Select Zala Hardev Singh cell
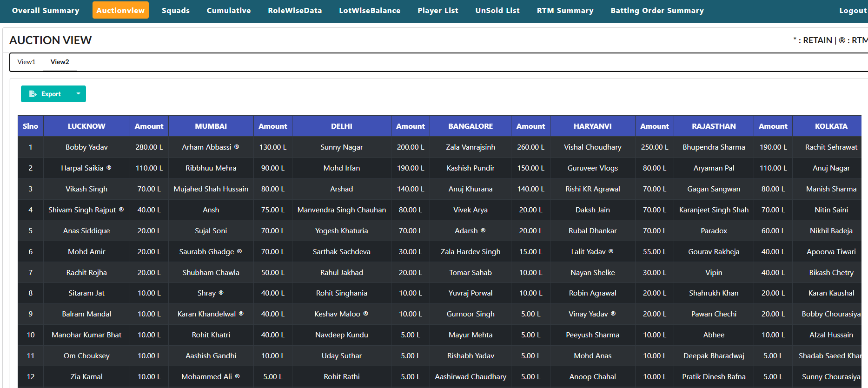868x388 pixels. click(x=470, y=251)
